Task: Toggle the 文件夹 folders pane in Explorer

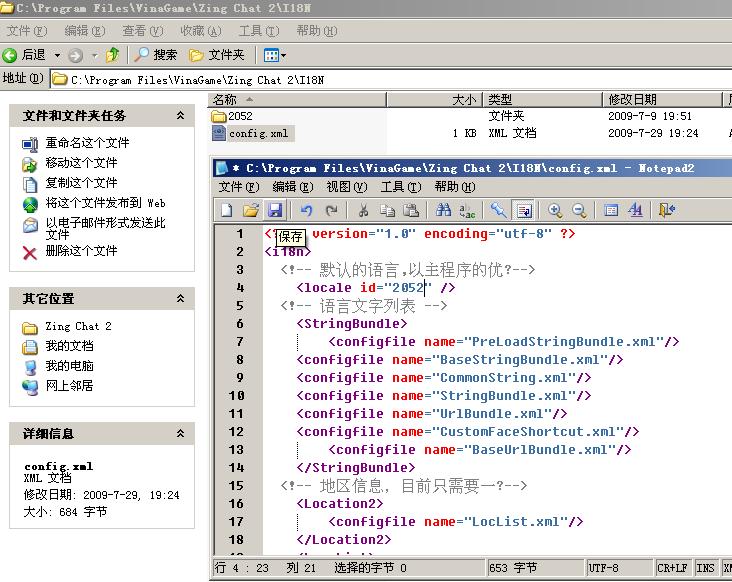Action: (x=217, y=55)
